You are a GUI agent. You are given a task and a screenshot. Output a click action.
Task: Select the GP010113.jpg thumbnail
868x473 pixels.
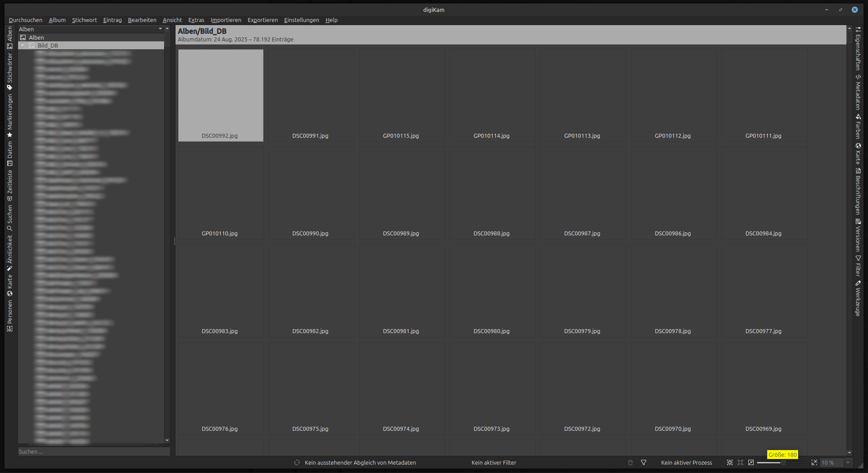[582, 95]
